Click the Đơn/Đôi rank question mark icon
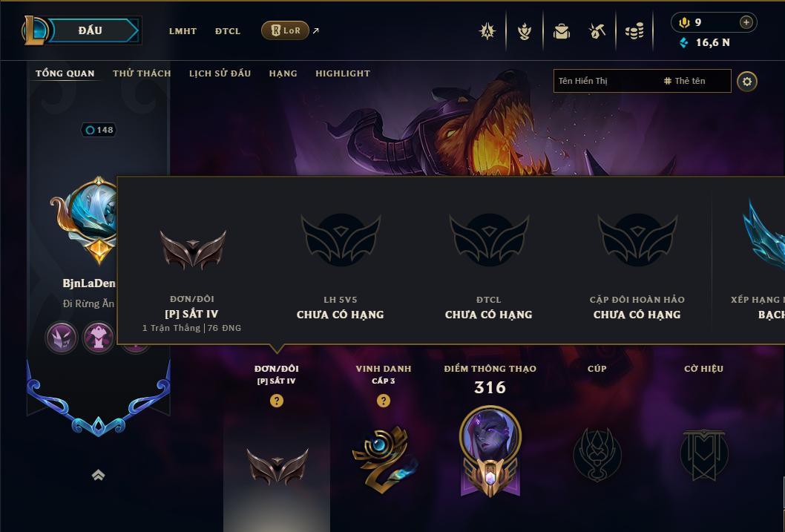Viewport: 785px width, 532px height. tap(276, 401)
